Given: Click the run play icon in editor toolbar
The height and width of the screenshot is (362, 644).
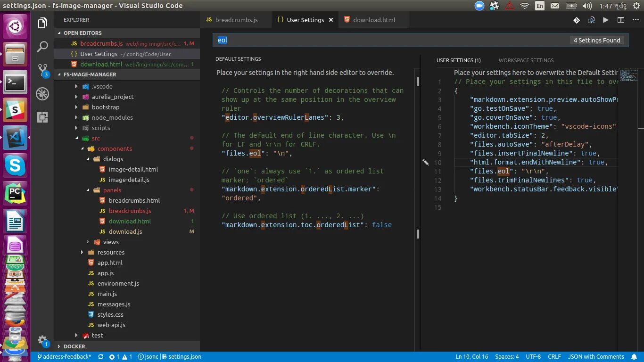Looking at the screenshot, I should tap(606, 20).
